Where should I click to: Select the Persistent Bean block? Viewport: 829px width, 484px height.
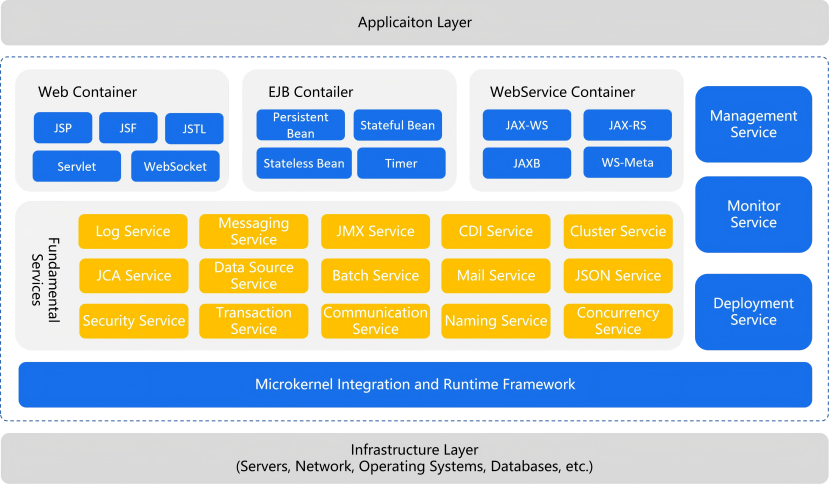tap(300, 125)
